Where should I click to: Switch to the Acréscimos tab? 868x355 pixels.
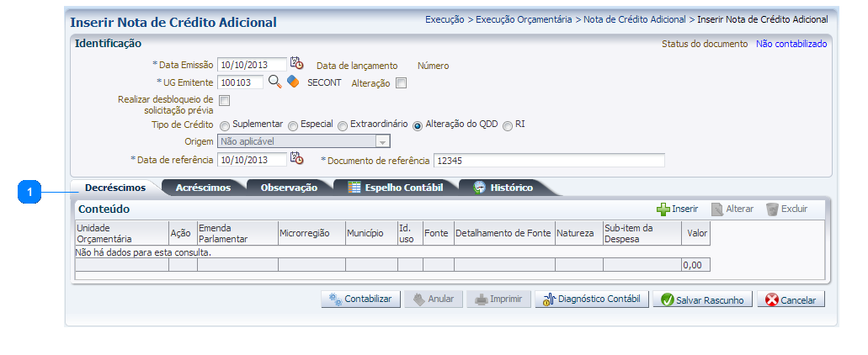pos(203,188)
